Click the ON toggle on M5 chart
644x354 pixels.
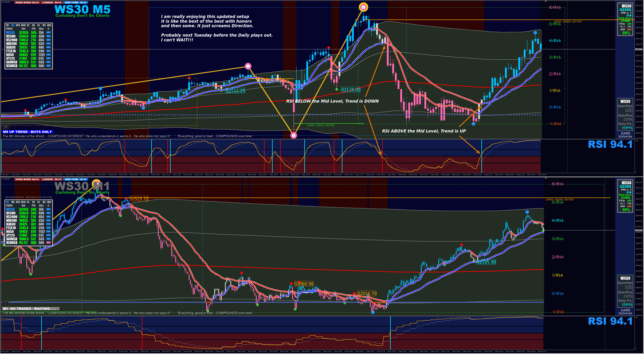6,127
